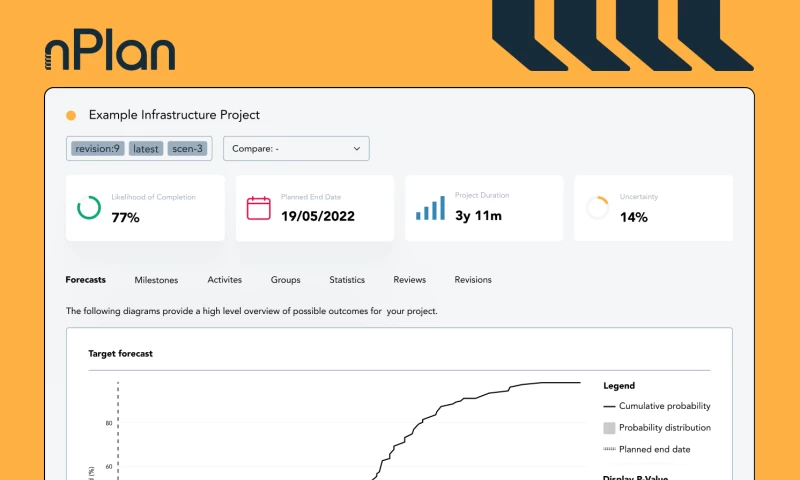
Task: Click the Cumulative probability legend line icon
Action: tap(609, 406)
